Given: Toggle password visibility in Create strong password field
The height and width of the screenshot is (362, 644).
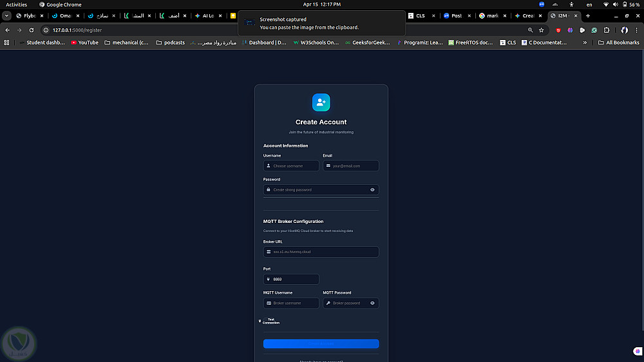Looking at the screenshot, I should click(372, 190).
